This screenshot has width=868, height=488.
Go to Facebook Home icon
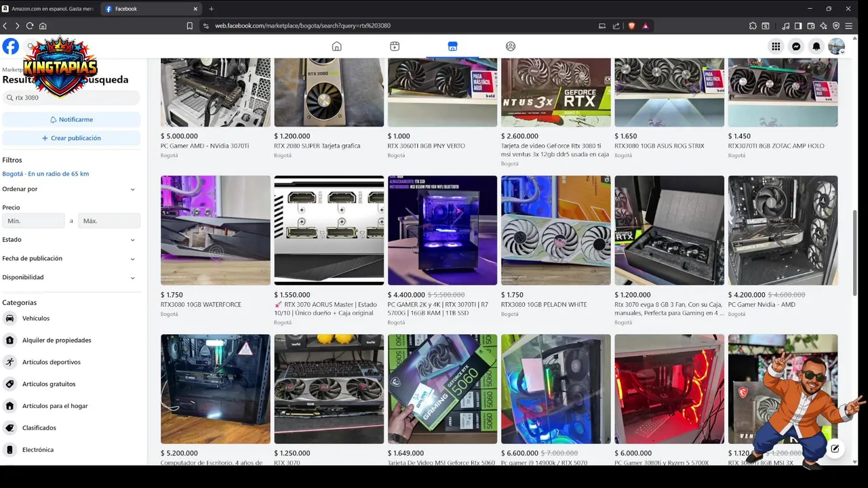pos(336,46)
